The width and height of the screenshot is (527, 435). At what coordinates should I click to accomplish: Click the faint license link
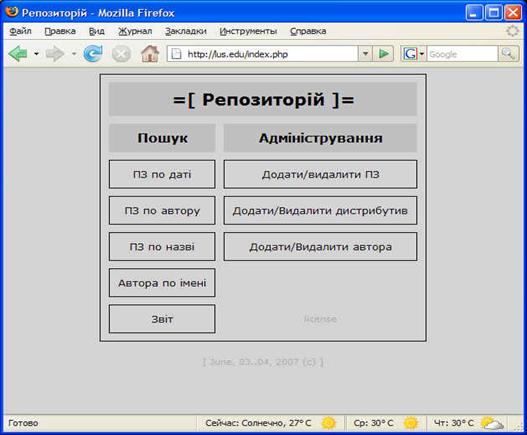click(x=320, y=319)
